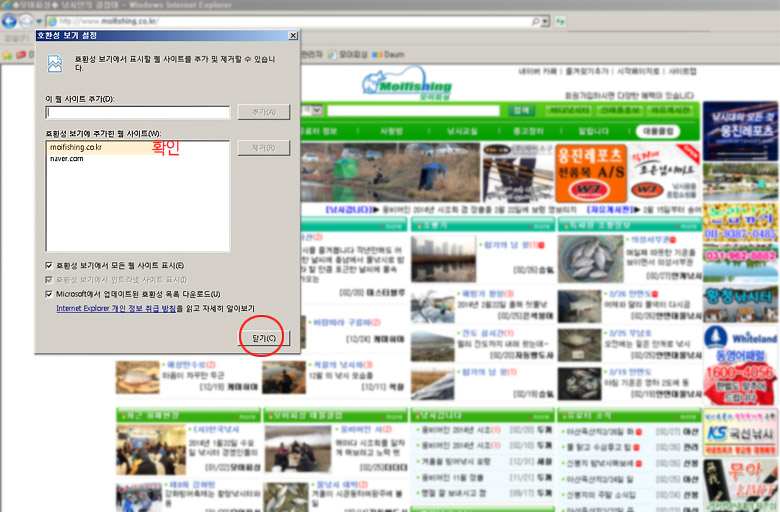Click the 즐겨찾기추가 top link

(587, 71)
